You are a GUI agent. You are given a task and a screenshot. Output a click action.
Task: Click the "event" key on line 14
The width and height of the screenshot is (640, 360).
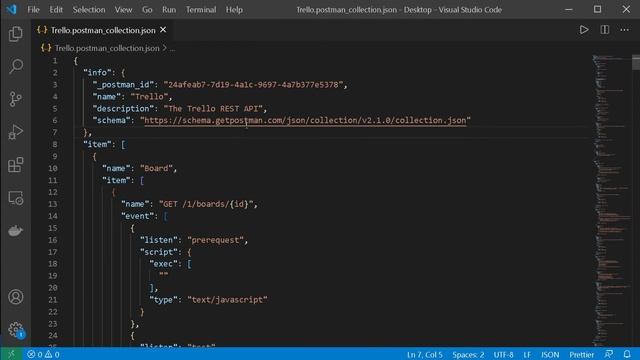tap(137, 216)
